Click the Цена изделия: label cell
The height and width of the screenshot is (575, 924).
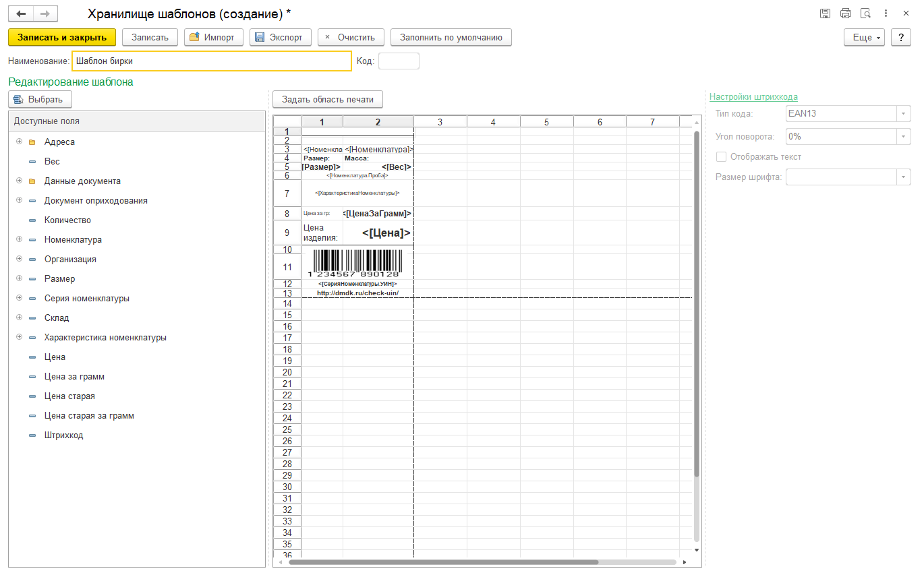pyautogui.click(x=321, y=233)
